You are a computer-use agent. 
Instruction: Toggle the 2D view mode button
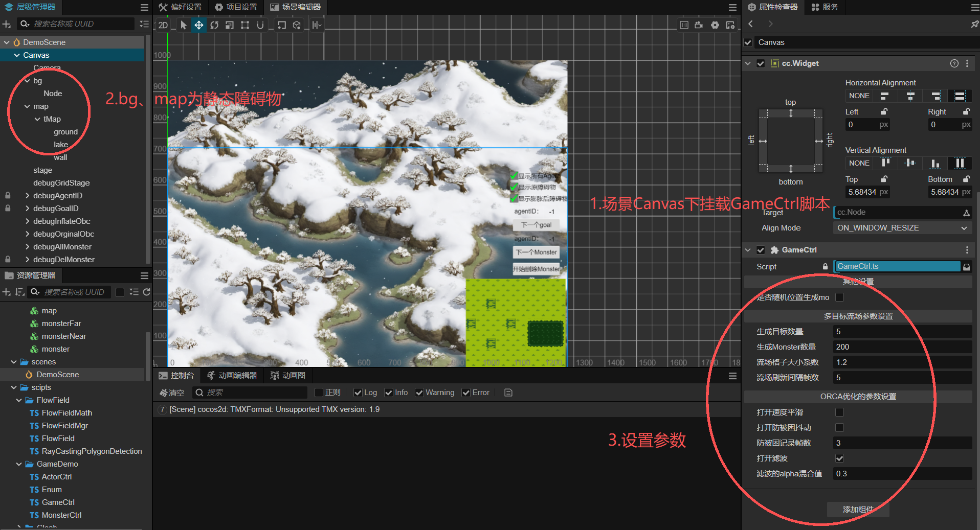pyautogui.click(x=163, y=25)
